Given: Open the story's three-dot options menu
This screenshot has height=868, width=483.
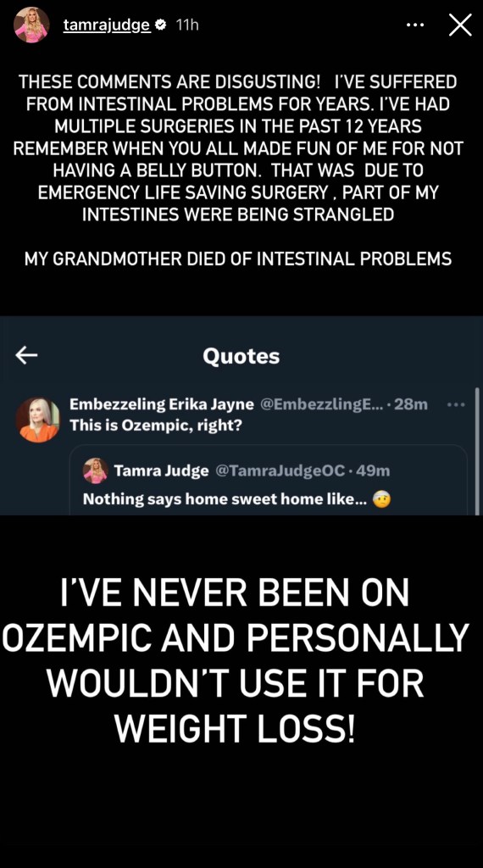Looking at the screenshot, I should click(415, 25).
